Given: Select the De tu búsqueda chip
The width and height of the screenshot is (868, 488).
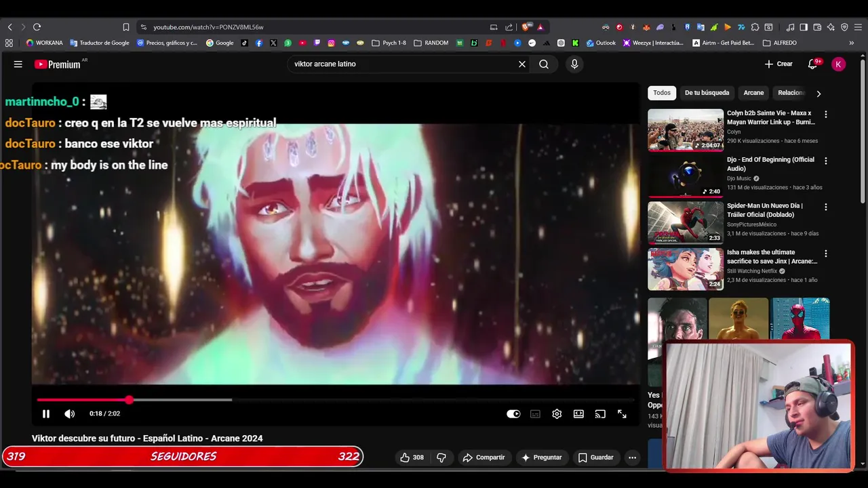Looking at the screenshot, I should pyautogui.click(x=707, y=93).
